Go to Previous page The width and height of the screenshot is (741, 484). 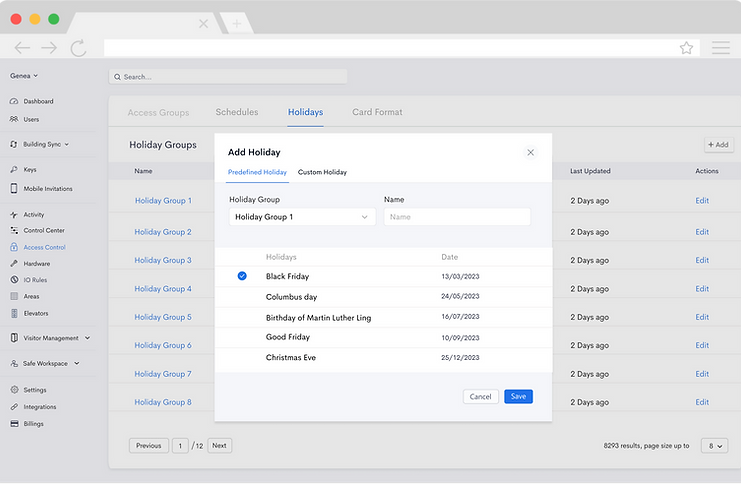(149, 446)
